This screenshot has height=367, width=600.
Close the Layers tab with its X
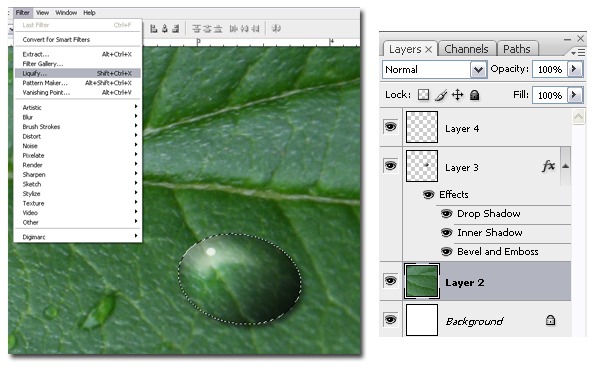(429, 49)
